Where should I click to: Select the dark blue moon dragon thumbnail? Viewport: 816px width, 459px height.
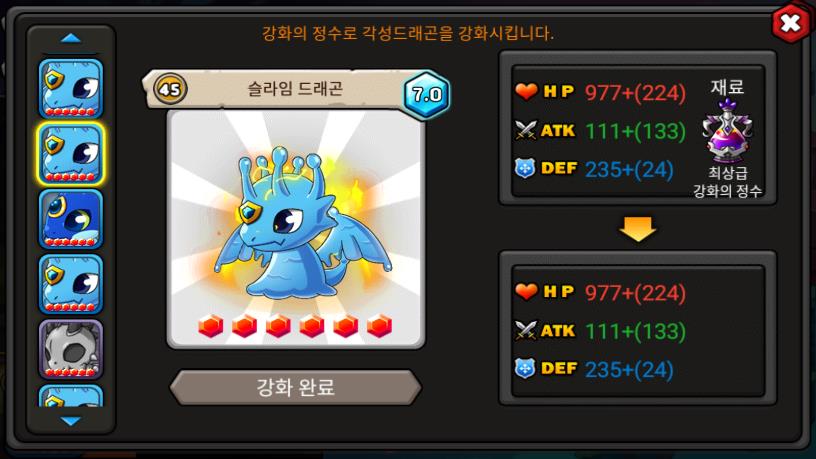click(71, 219)
